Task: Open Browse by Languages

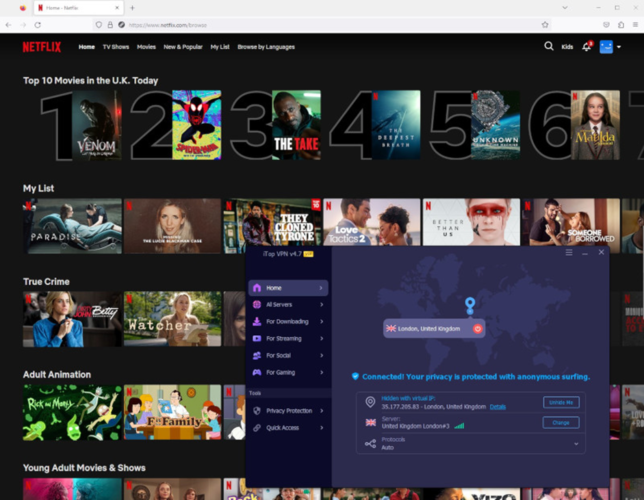Action: pos(266,47)
